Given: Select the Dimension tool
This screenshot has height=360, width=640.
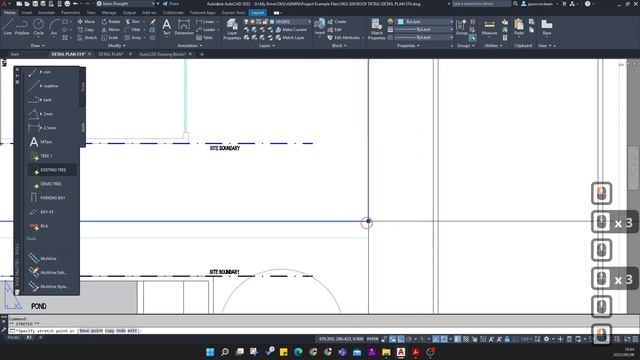Looking at the screenshot, I should pyautogui.click(x=184, y=27).
